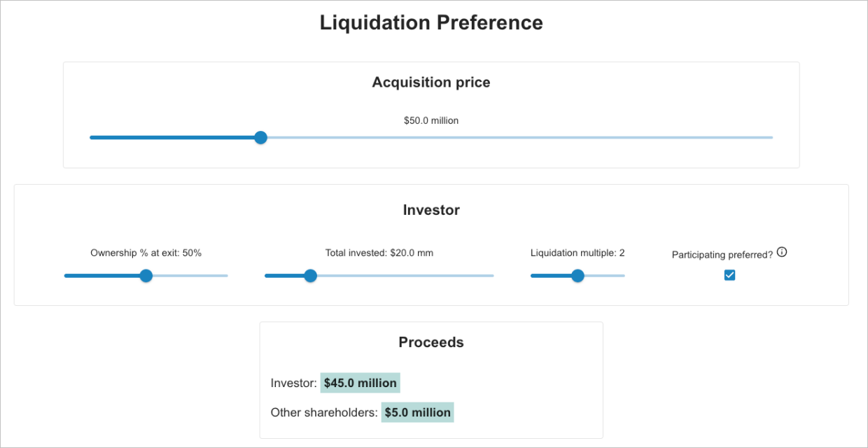Click the Ownership % at exit slider handle
Viewport: 868px width, 448px height.
point(146,276)
